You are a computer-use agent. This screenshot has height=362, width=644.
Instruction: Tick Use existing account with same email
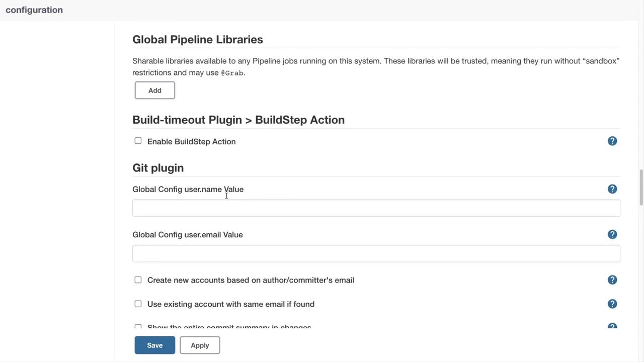[x=138, y=304]
